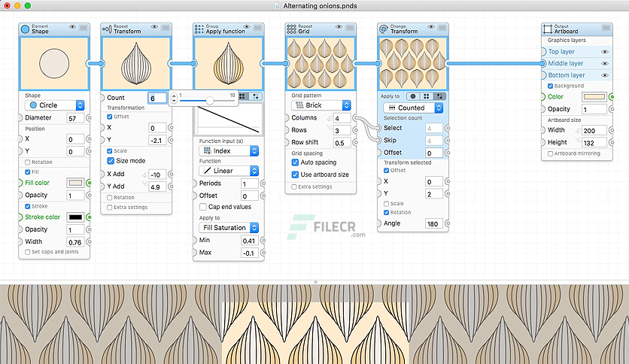Screen dimensions: 629x364
Task: Click the Shape node circle icon
Action: coord(25,29)
